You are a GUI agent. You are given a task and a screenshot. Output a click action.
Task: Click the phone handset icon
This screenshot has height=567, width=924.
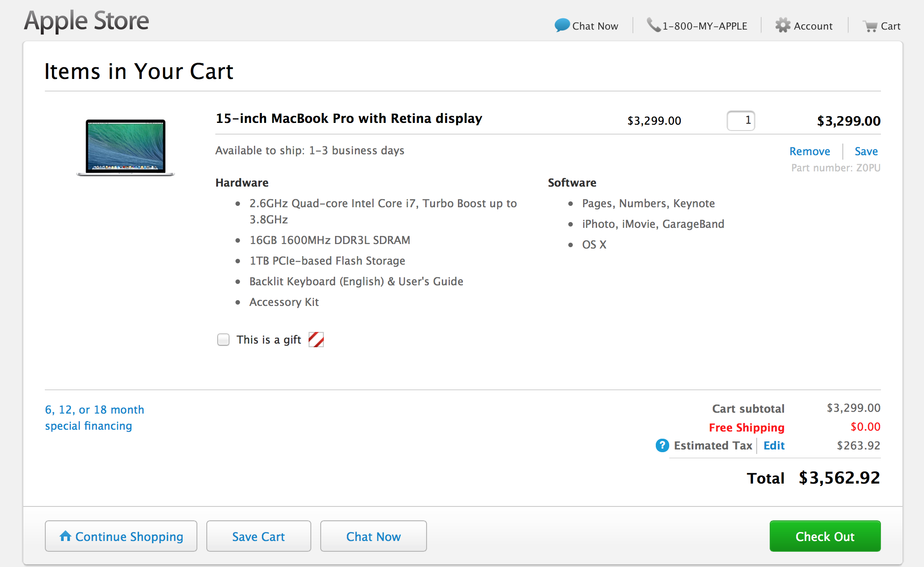click(653, 25)
